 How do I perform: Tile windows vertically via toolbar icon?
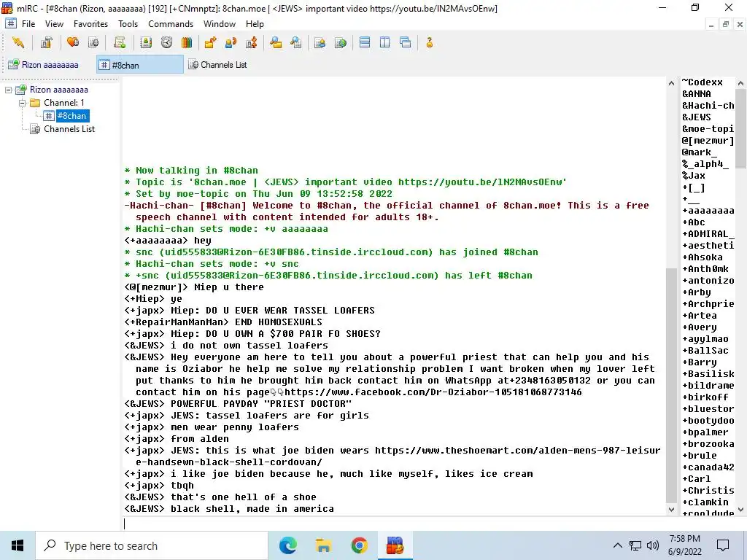click(385, 43)
